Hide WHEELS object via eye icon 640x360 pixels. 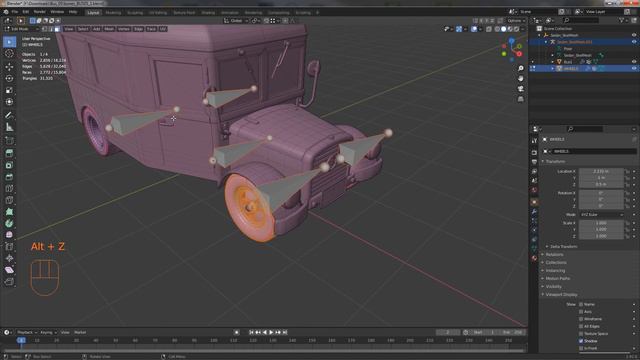(x=634, y=69)
